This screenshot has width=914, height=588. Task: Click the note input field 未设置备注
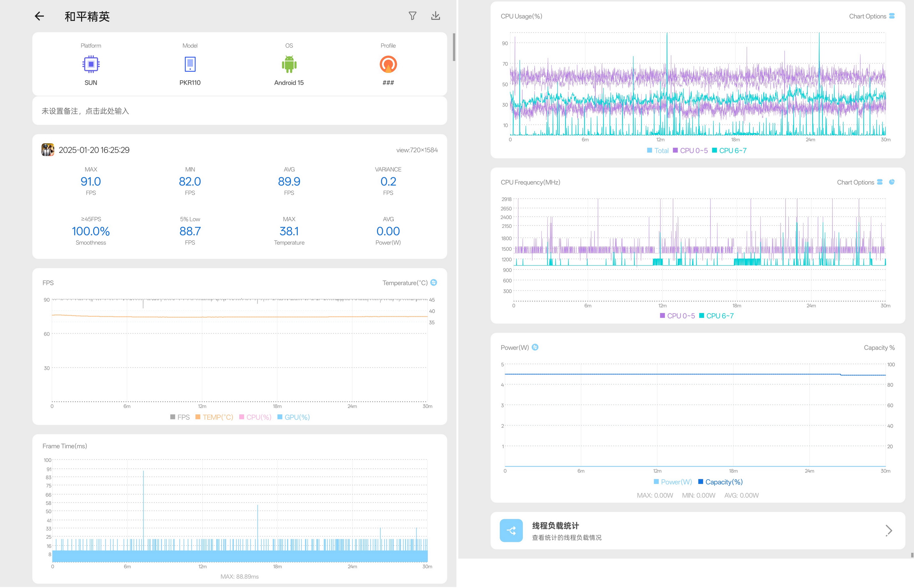(x=239, y=111)
